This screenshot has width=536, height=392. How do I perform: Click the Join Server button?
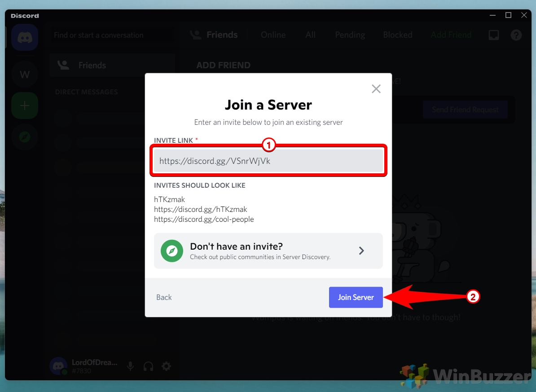pos(356,297)
